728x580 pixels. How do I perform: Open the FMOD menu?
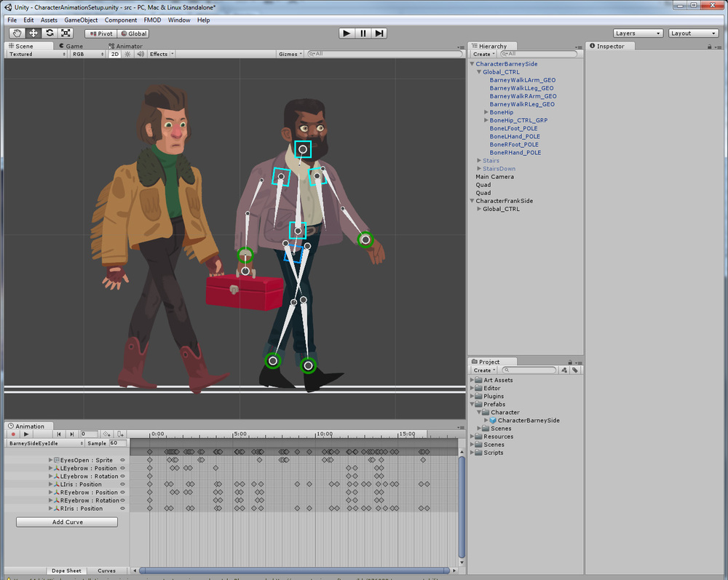click(x=152, y=20)
